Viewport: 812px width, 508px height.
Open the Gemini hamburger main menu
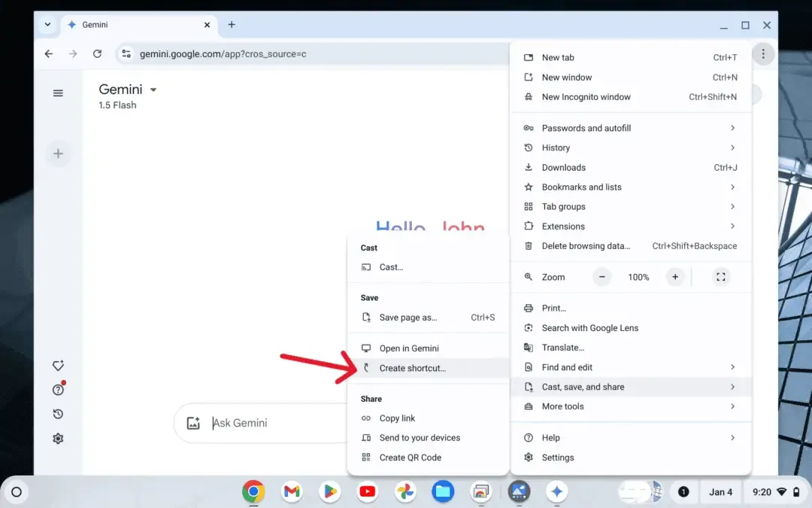click(58, 93)
